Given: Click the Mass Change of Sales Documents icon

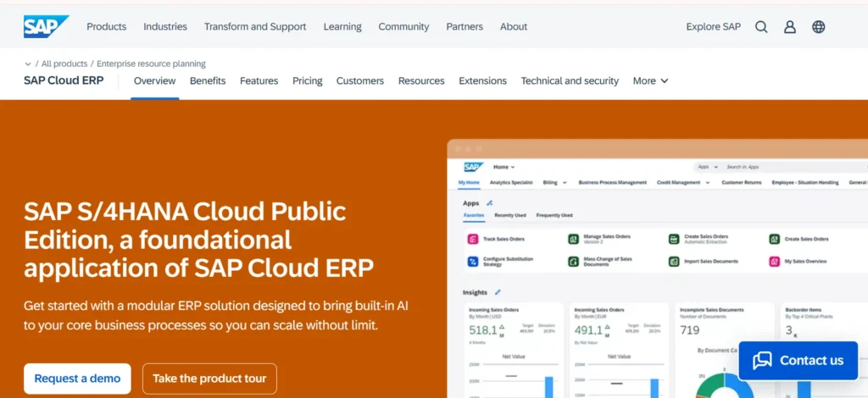Looking at the screenshot, I should click(x=574, y=262).
